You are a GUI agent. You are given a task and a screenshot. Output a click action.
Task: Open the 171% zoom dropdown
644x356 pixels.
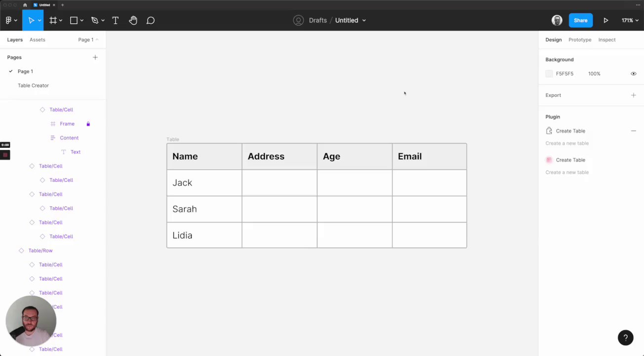coord(630,20)
